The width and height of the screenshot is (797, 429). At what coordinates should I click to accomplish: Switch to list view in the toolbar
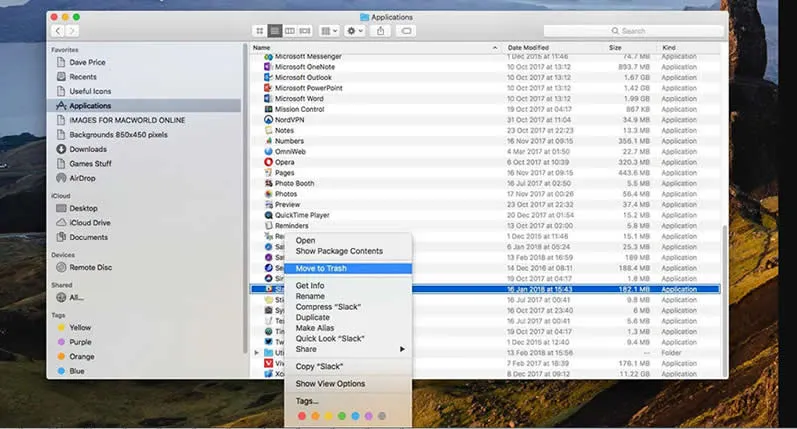pyautogui.click(x=274, y=31)
